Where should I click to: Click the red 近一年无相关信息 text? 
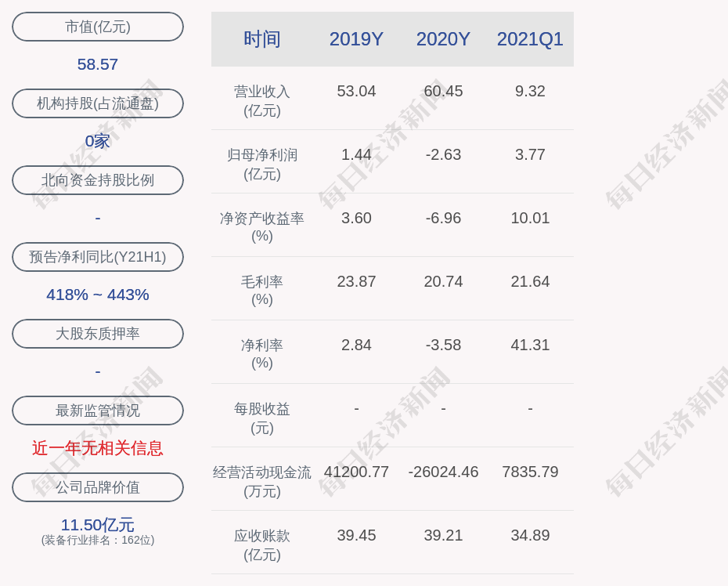[x=98, y=448]
